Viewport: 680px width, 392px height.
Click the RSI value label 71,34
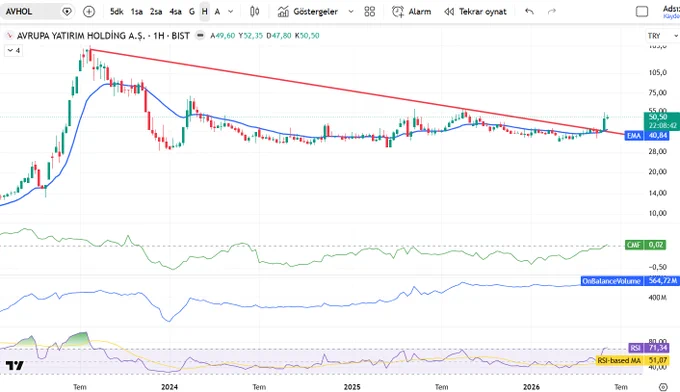[658, 348]
